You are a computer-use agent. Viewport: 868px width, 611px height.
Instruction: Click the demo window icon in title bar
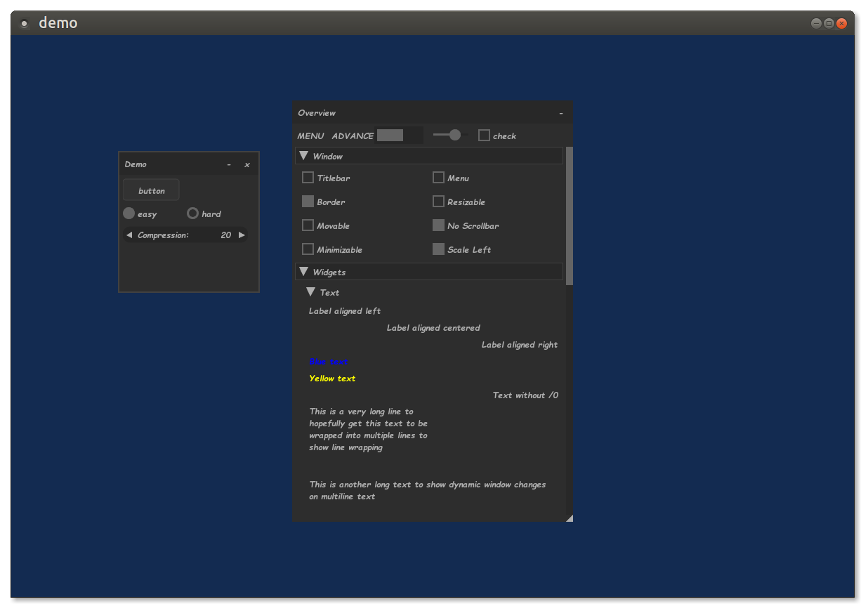[x=25, y=23]
